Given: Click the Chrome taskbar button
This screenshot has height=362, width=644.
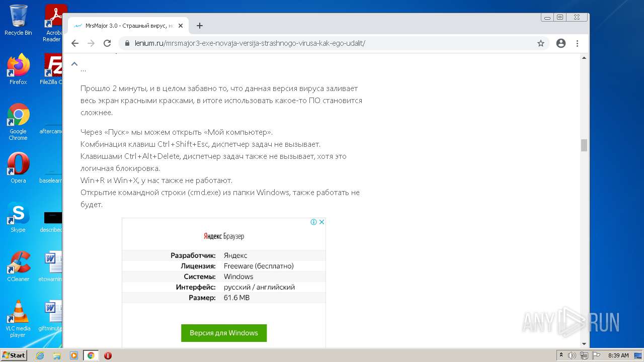Looking at the screenshot, I should click(91, 355).
